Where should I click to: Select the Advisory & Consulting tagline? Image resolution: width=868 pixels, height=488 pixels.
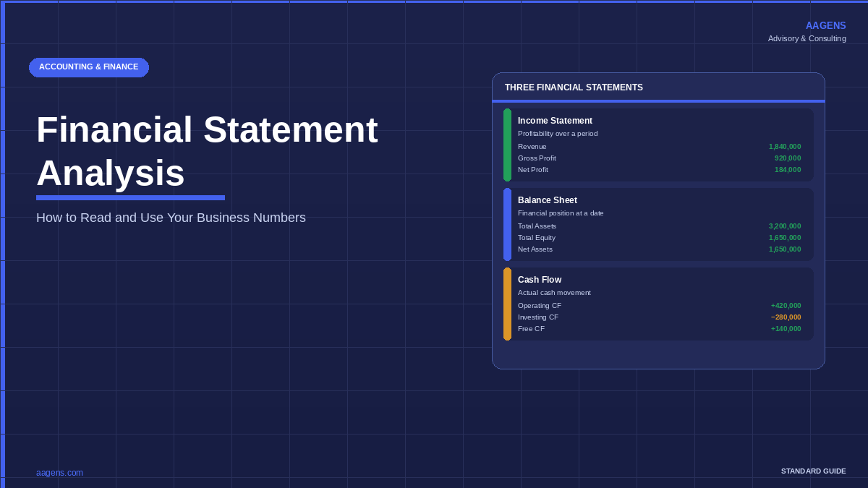(807, 38)
